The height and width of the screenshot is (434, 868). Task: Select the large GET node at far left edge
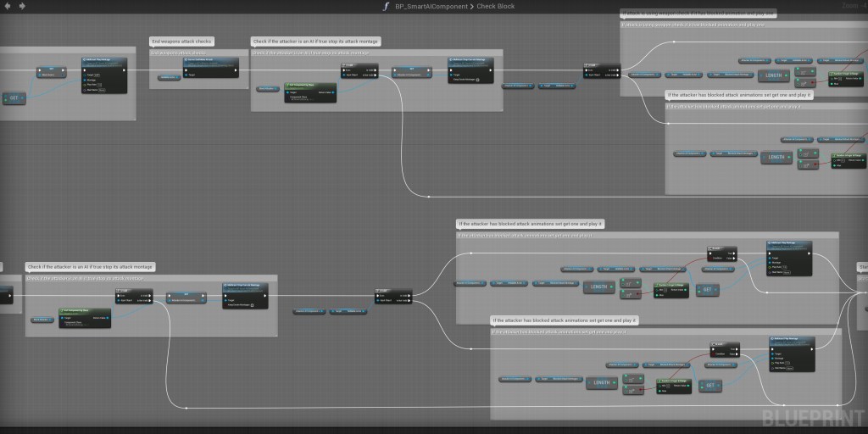(x=14, y=98)
